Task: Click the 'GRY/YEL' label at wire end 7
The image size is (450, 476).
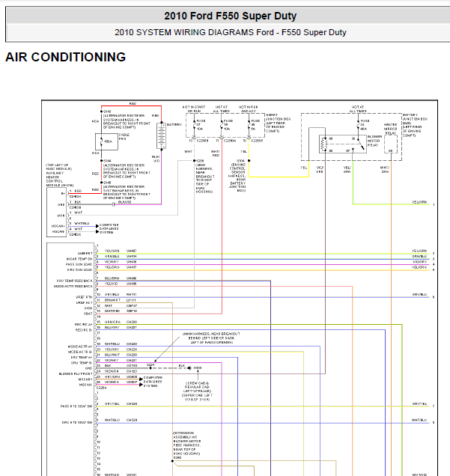Action: tap(419, 403)
